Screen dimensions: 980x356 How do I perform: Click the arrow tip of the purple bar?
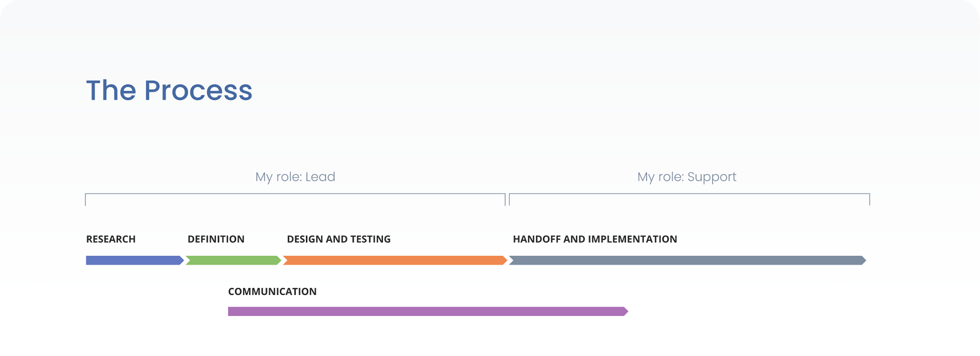[x=626, y=312]
